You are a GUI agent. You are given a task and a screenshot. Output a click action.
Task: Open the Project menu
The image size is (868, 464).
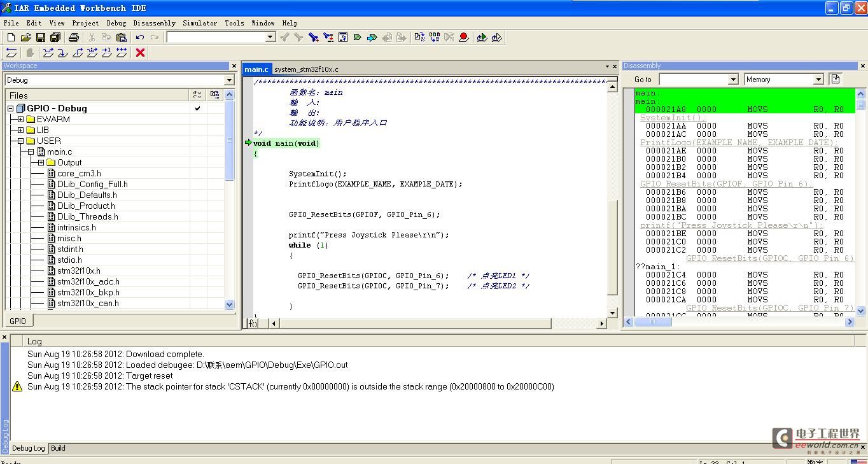(85, 23)
